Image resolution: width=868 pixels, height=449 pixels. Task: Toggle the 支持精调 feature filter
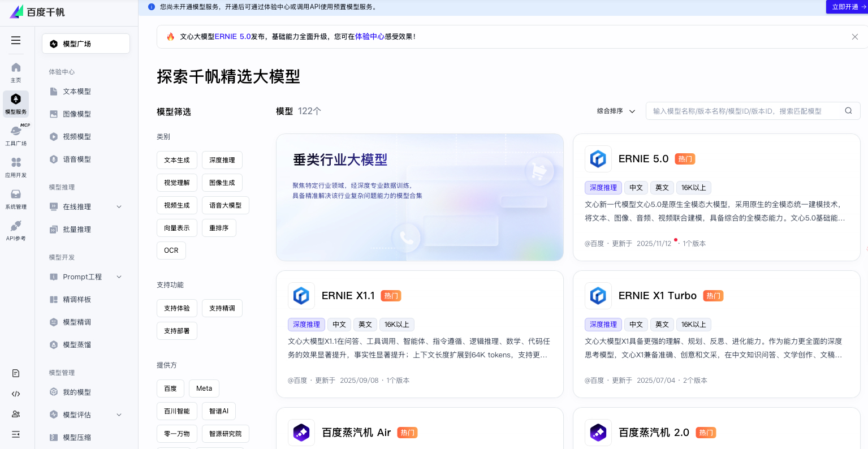tap(222, 308)
